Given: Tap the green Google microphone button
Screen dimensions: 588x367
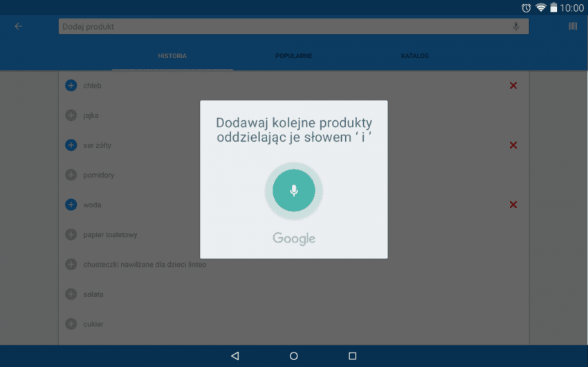Looking at the screenshot, I should pos(293,190).
